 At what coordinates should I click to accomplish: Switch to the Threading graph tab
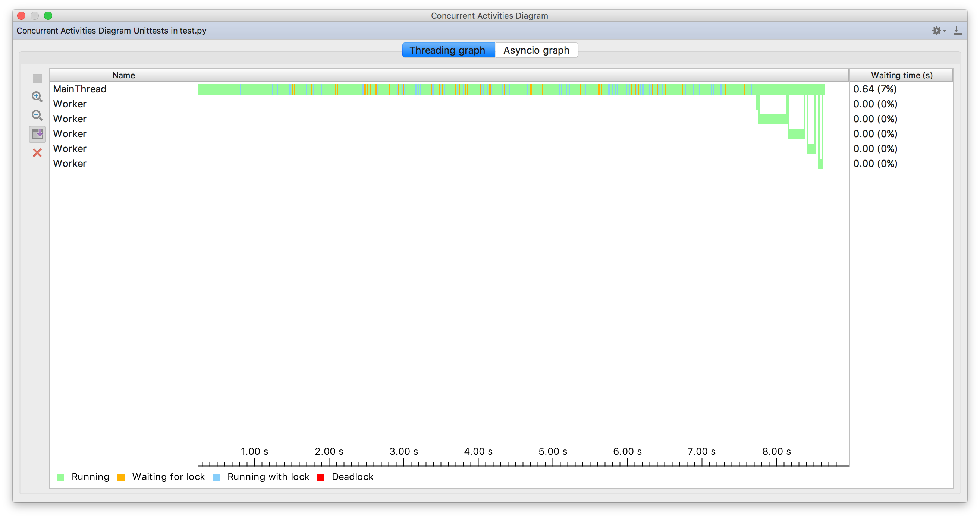[x=448, y=50]
